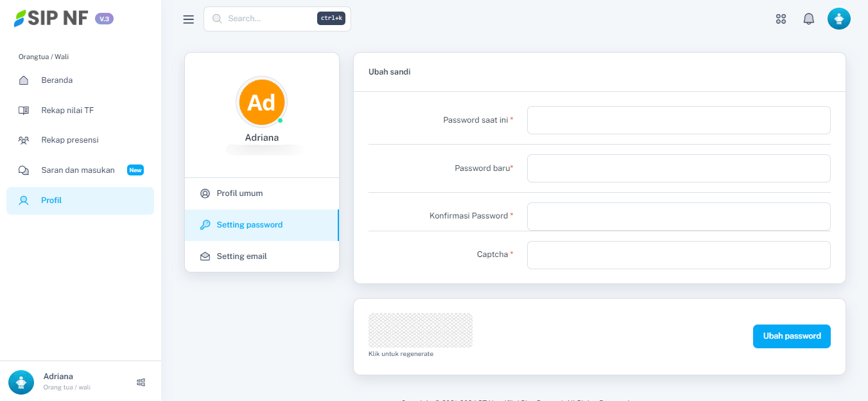Screen dimensions: 868x401
Task: Click the hamburger menu icon
Action: [x=188, y=19]
